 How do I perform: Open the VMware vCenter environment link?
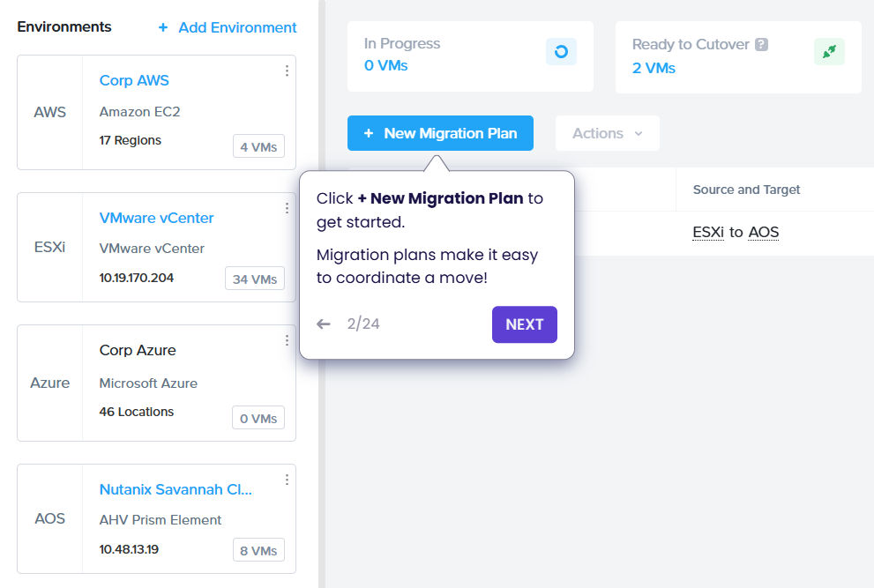[156, 218]
